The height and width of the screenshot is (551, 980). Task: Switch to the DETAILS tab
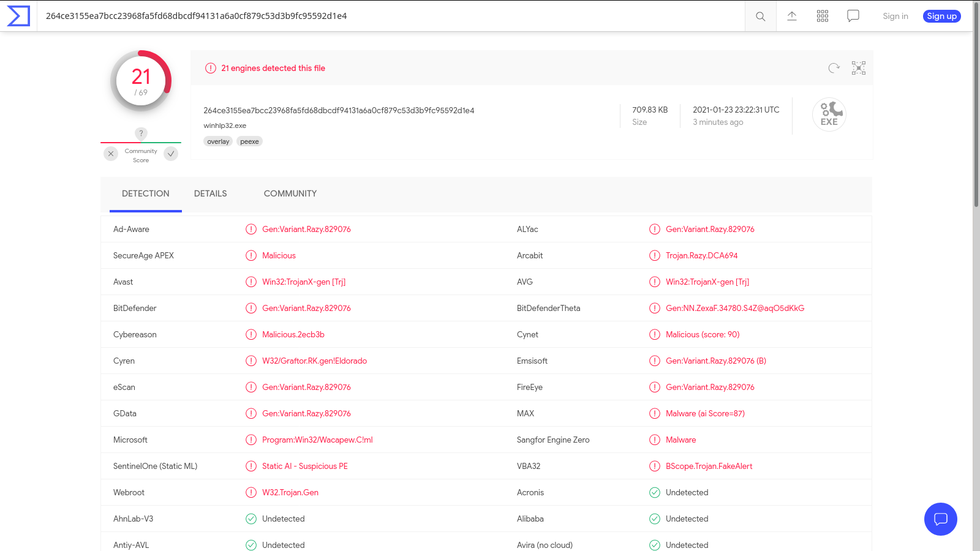[211, 193]
